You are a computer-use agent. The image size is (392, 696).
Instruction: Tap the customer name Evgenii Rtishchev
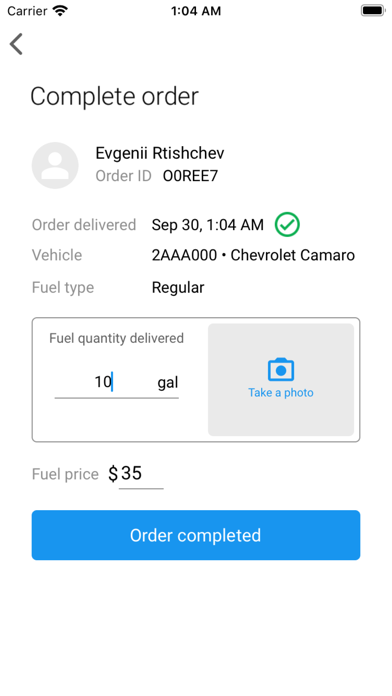pyautogui.click(x=160, y=153)
